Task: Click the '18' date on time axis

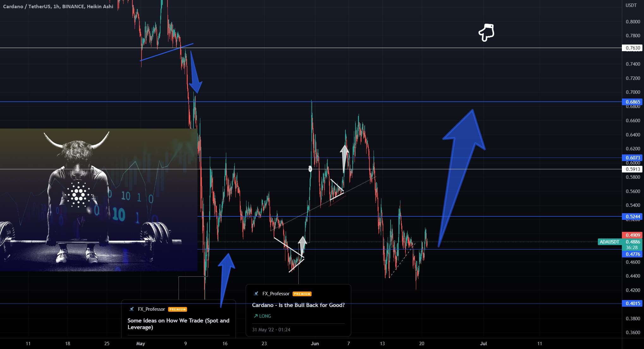Action: (68, 344)
